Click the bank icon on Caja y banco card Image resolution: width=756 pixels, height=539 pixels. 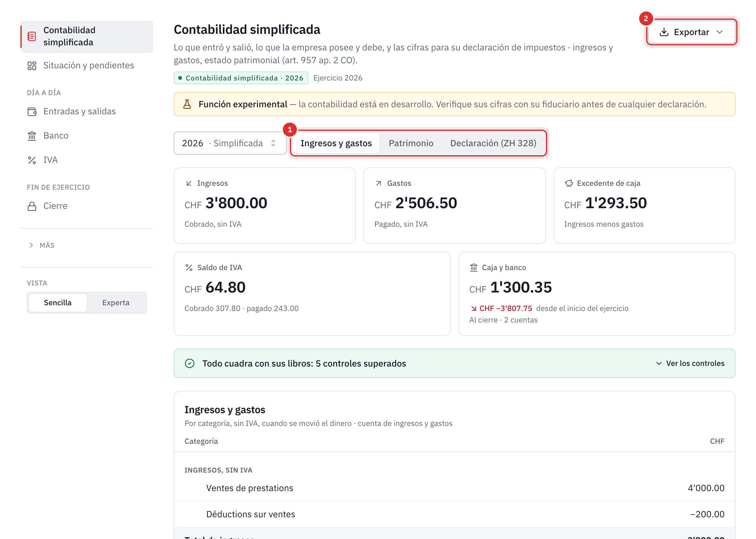point(473,268)
